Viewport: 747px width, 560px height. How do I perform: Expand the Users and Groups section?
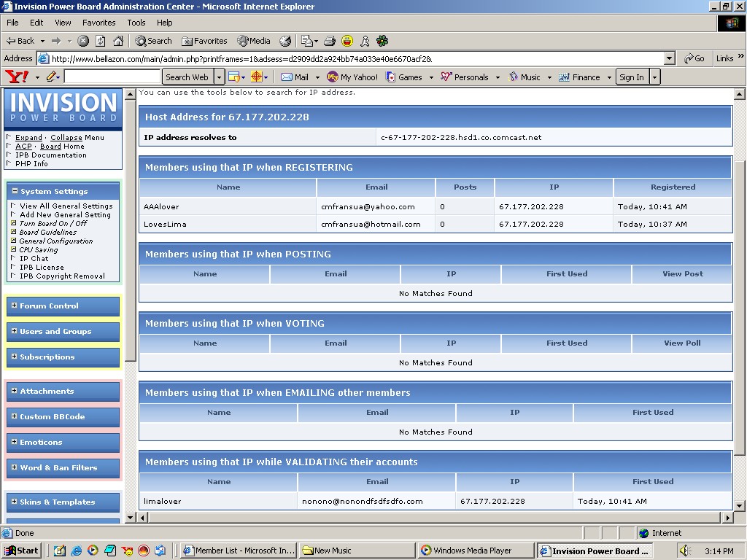tap(14, 331)
